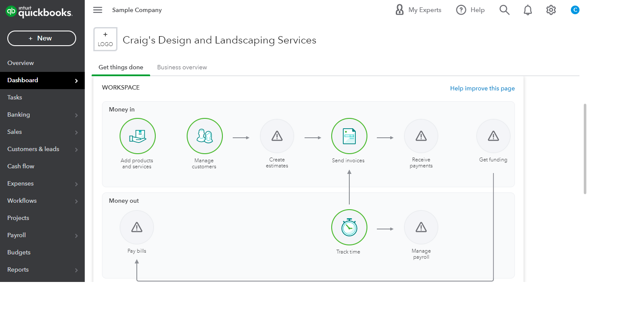Expand the Banking submenu arrow
Image resolution: width=644 pixels, height=325 pixels.
click(x=76, y=115)
